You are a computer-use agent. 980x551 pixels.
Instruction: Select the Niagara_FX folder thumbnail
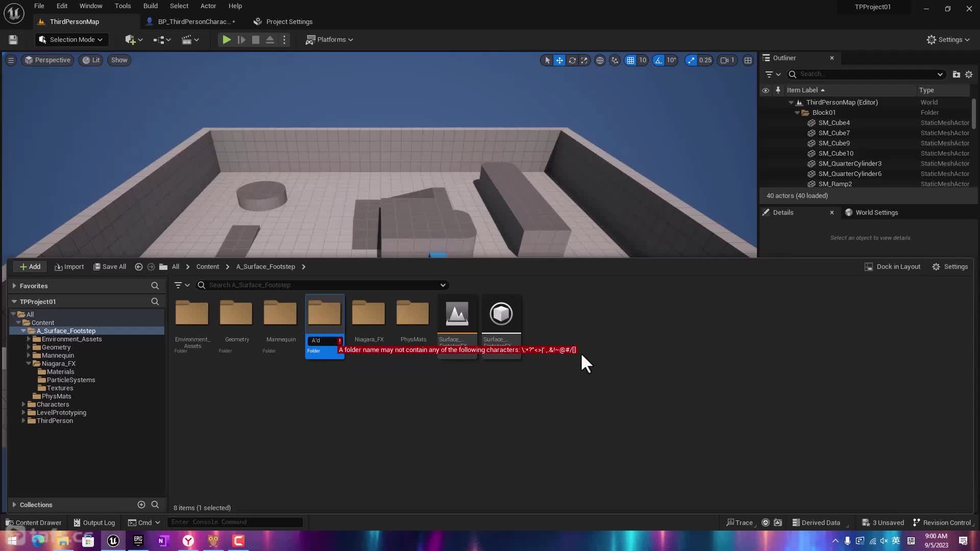(x=369, y=327)
